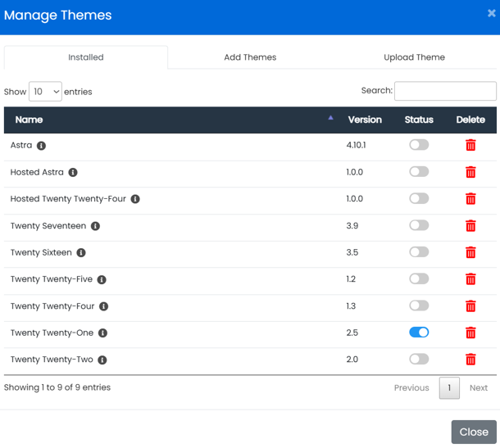Viewport: 500px width, 448px height.
Task: Sort table by Name column
Action: point(30,120)
